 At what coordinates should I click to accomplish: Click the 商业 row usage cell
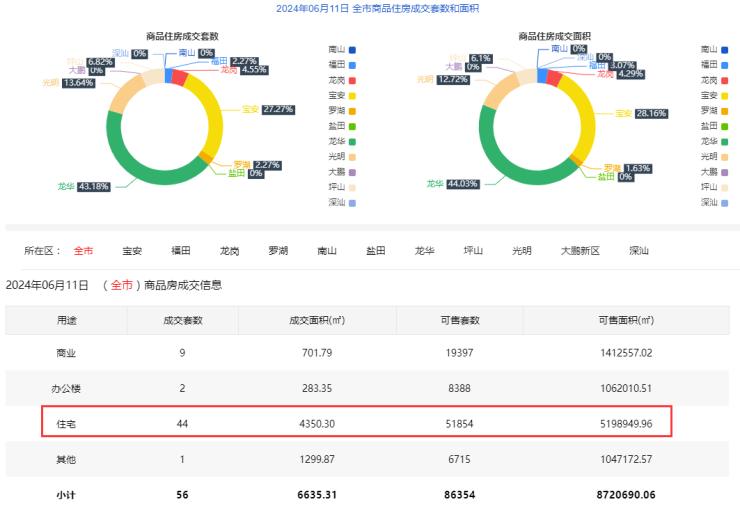(x=65, y=353)
